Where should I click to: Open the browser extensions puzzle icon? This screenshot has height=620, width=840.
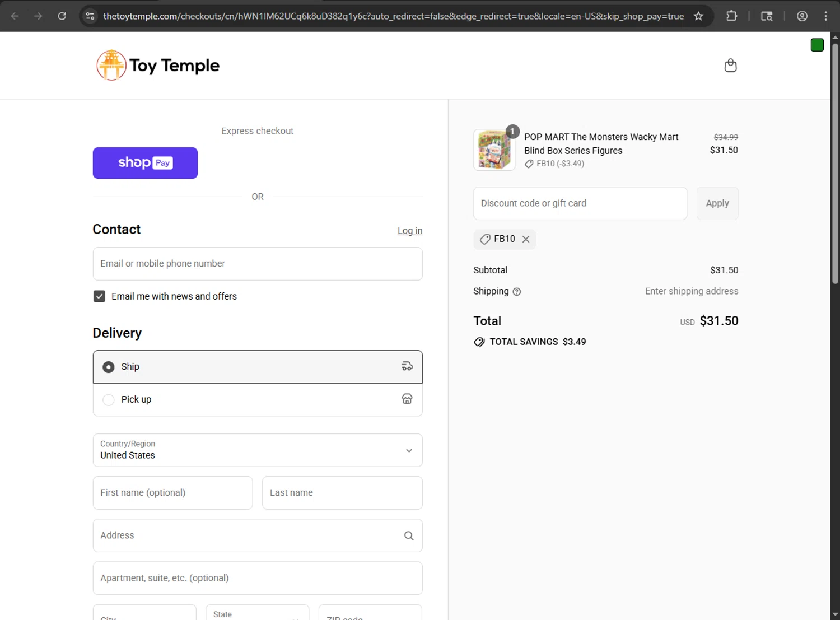(731, 16)
